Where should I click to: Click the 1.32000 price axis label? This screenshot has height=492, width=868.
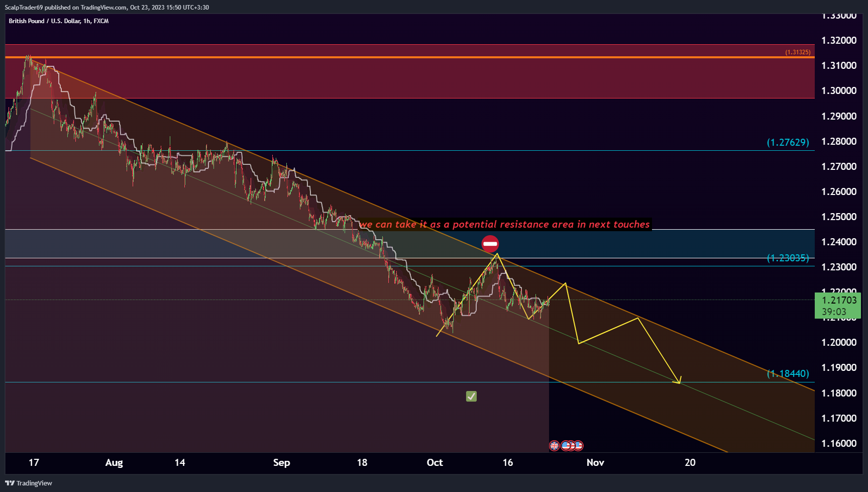(839, 40)
